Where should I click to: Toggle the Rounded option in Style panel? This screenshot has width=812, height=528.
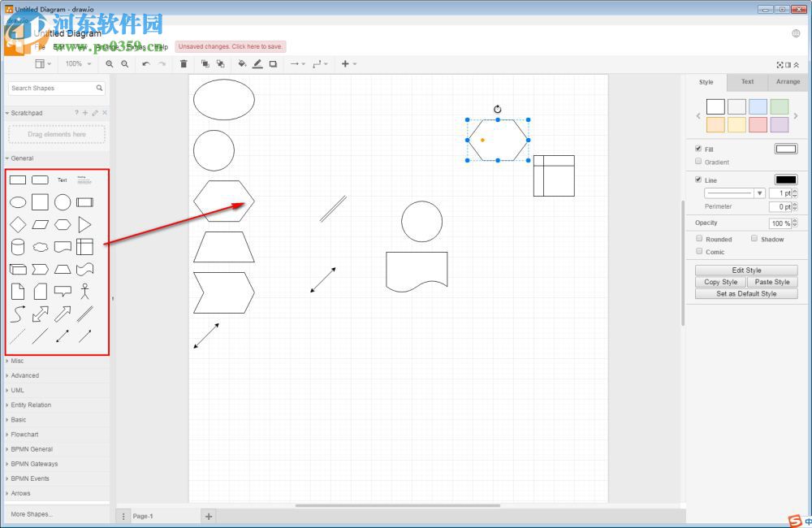699,238
